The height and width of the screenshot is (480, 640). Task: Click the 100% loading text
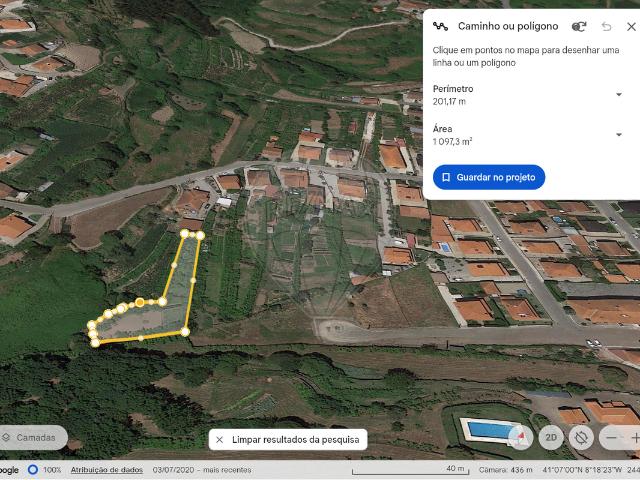[52, 470]
